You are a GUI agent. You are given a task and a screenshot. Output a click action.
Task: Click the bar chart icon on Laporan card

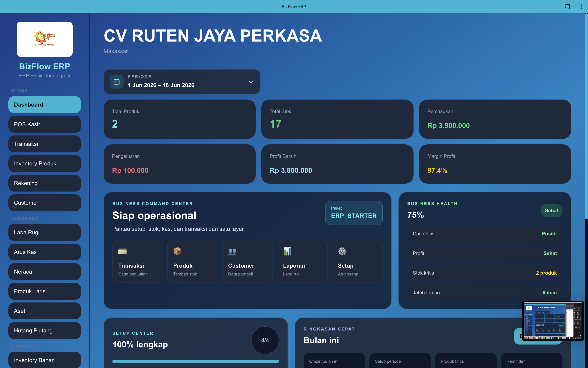click(x=287, y=251)
